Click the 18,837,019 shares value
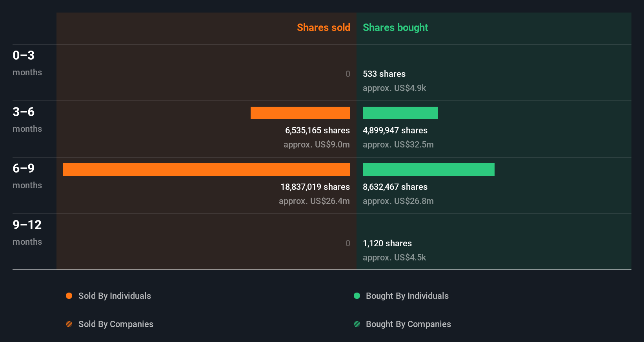The width and height of the screenshot is (644, 342). coord(315,187)
